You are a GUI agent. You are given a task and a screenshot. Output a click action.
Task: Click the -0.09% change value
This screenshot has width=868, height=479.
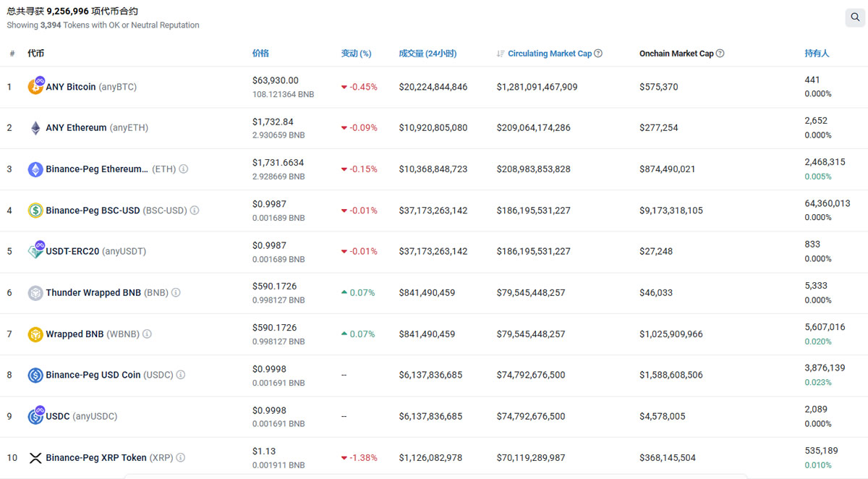click(359, 128)
